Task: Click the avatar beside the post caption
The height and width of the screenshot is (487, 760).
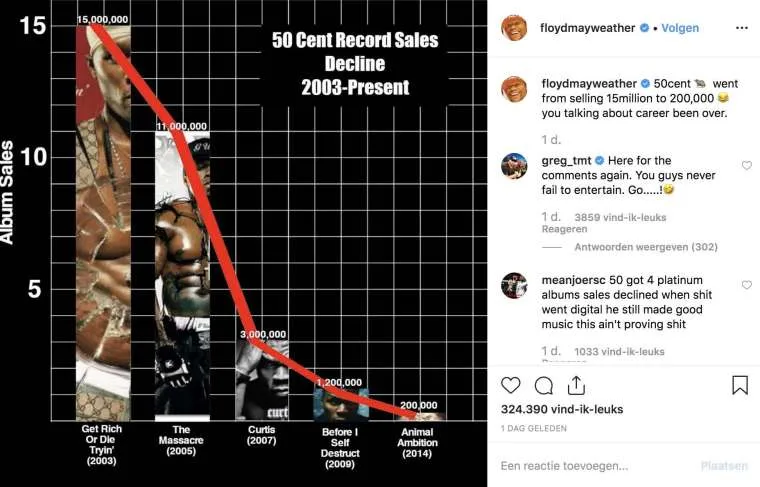Action: pyautogui.click(x=514, y=89)
